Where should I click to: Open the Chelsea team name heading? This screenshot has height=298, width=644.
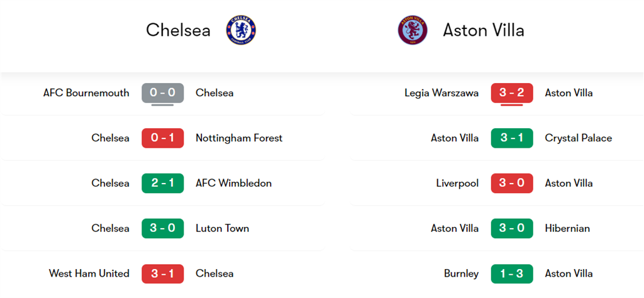click(x=178, y=30)
